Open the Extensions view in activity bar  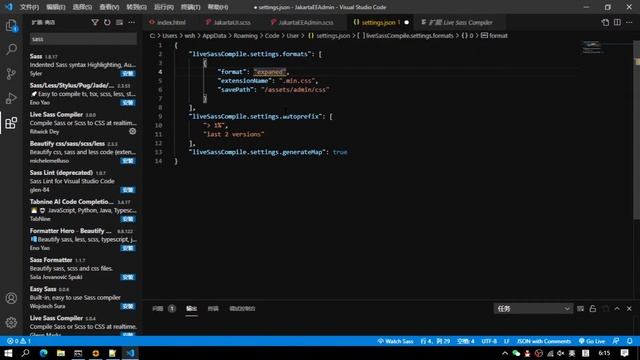click(x=11, y=123)
